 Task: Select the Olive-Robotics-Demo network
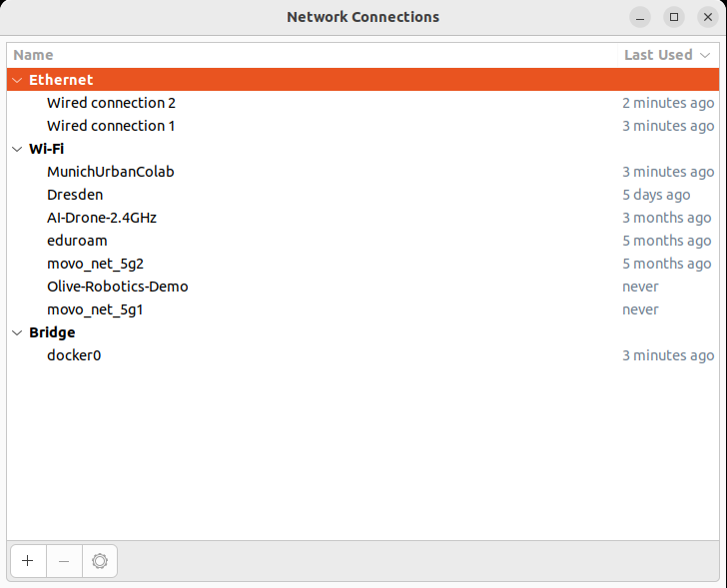[117, 287]
